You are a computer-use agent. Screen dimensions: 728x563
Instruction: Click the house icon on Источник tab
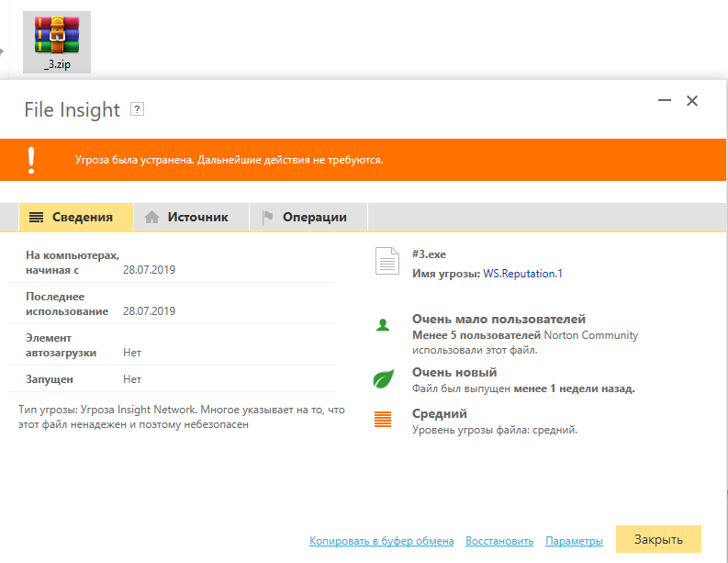click(x=151, y=217)
